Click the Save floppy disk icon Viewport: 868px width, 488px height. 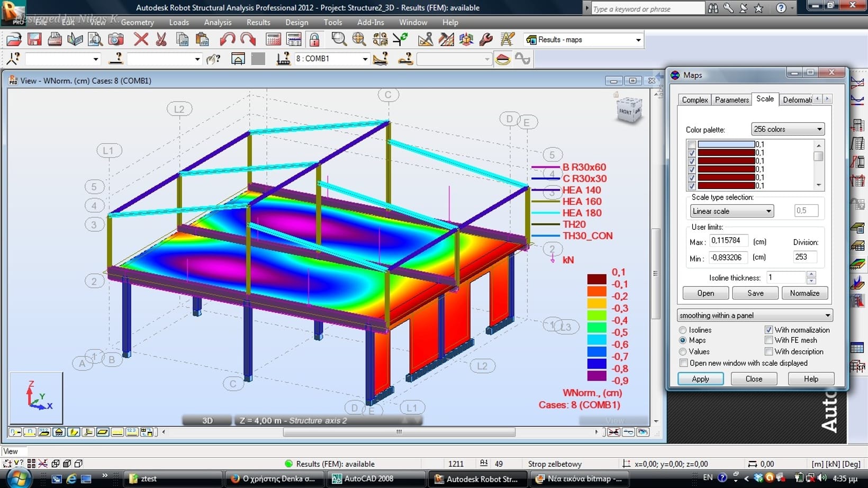click(x=34, y=40)
